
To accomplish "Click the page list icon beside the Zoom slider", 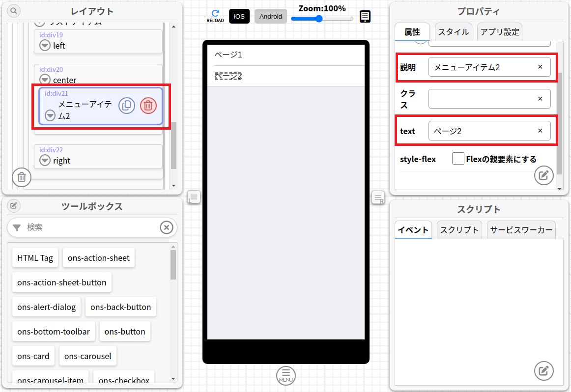I will coord(365,16).
